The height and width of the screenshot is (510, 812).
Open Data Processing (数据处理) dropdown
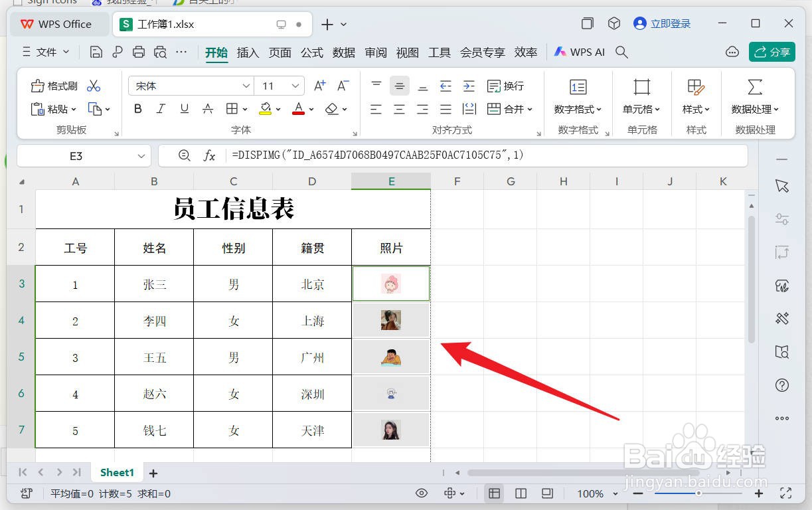pyautogui.click(x=756, y=109)
